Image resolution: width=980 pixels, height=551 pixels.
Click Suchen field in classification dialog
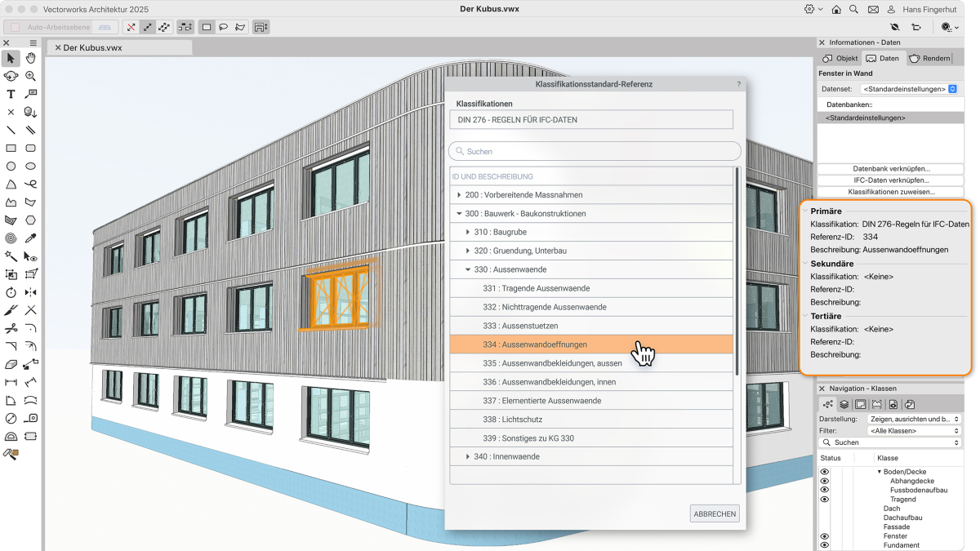[x=595, y=151]
